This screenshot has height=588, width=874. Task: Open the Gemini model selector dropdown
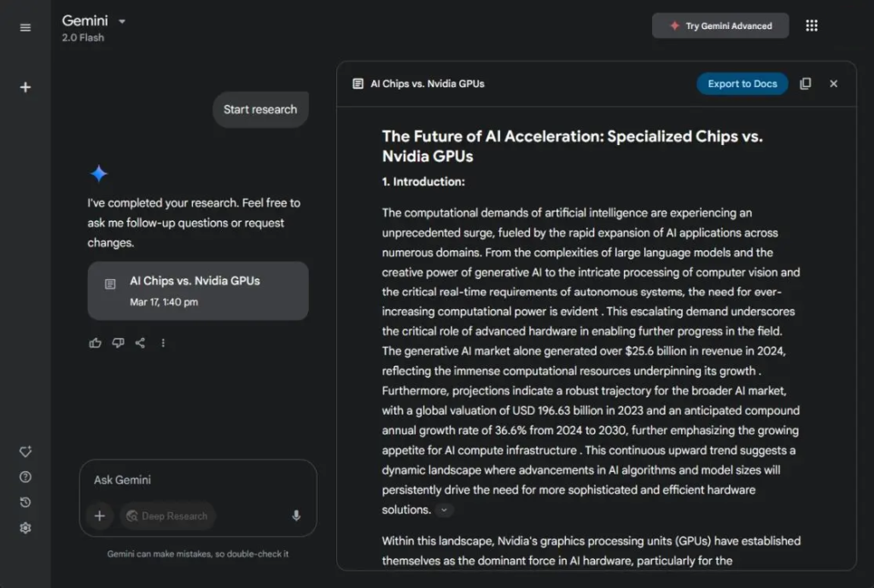121,20
